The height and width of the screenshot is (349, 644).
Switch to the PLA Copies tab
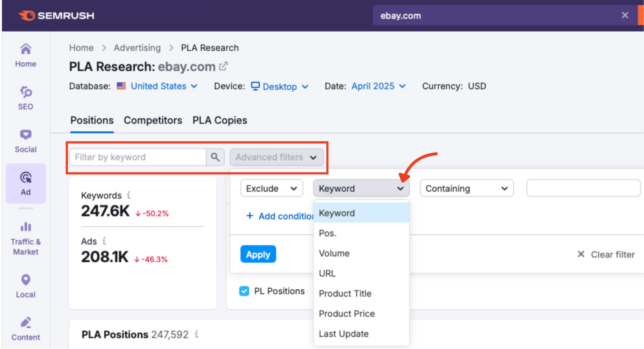click(220, 120)
